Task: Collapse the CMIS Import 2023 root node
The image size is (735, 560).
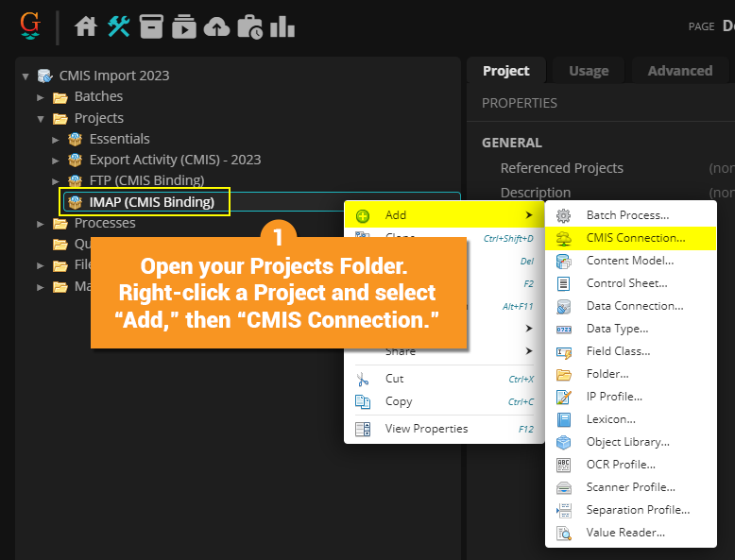Action: [x=26, y=76]
